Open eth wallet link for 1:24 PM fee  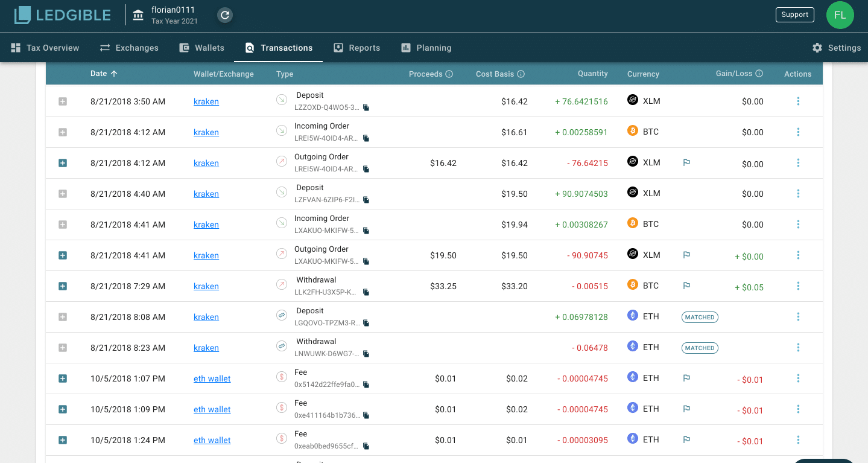tap(212, 440)
